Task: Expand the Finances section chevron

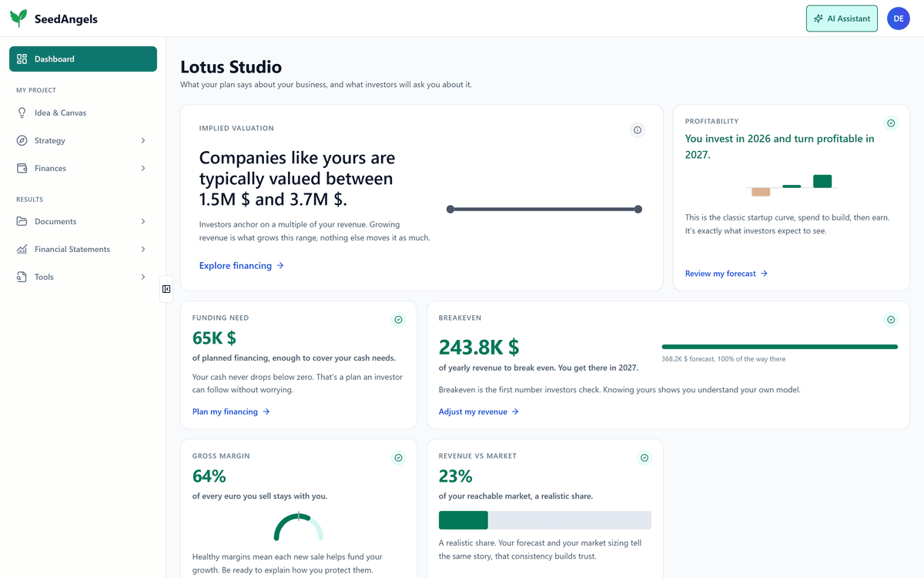Action: point(143,168)
